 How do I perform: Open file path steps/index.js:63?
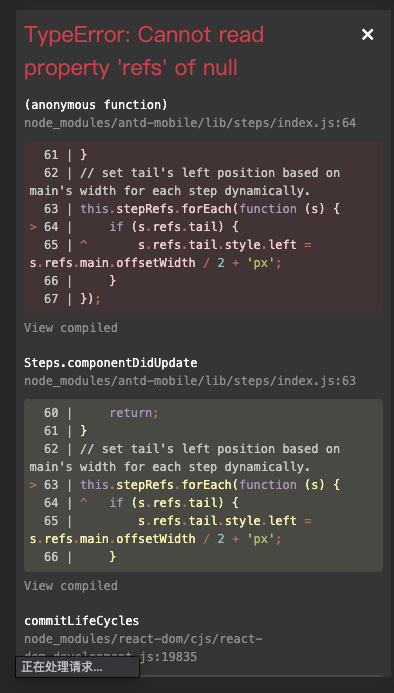click(x=190, y=381)
